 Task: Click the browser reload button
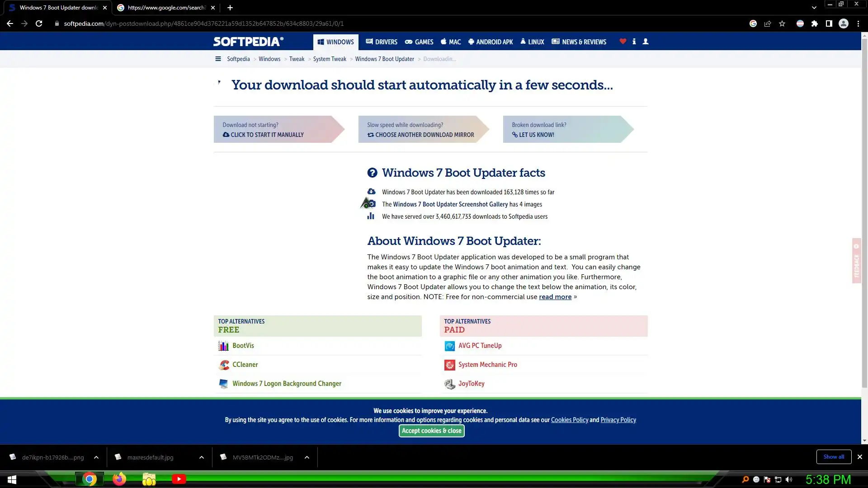(x=39, y=23)
